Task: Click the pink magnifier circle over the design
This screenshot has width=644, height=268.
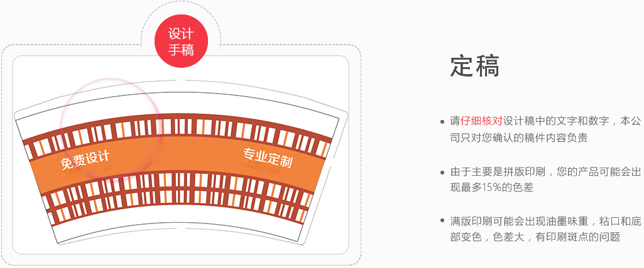Action: (109, 129)
